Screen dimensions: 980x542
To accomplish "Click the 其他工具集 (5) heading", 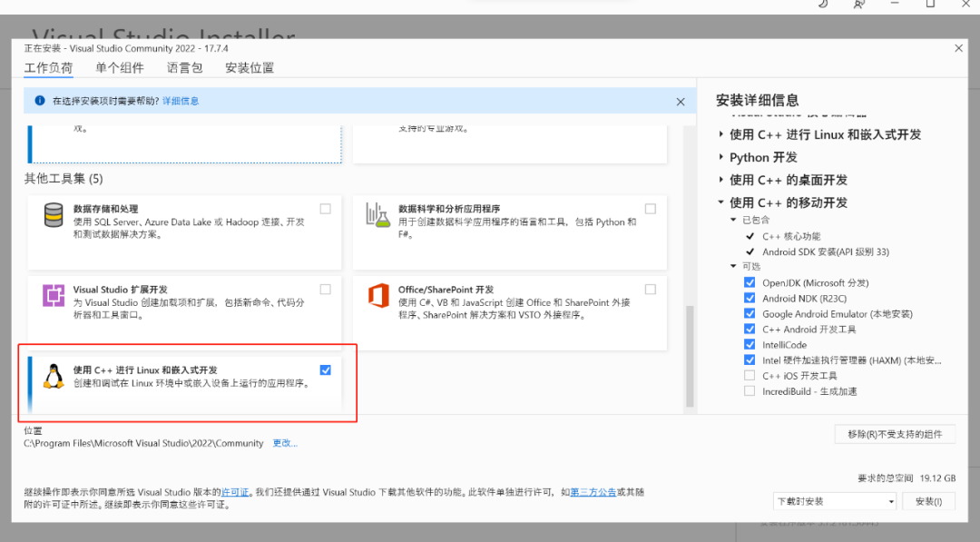I will tap(64, 179).
